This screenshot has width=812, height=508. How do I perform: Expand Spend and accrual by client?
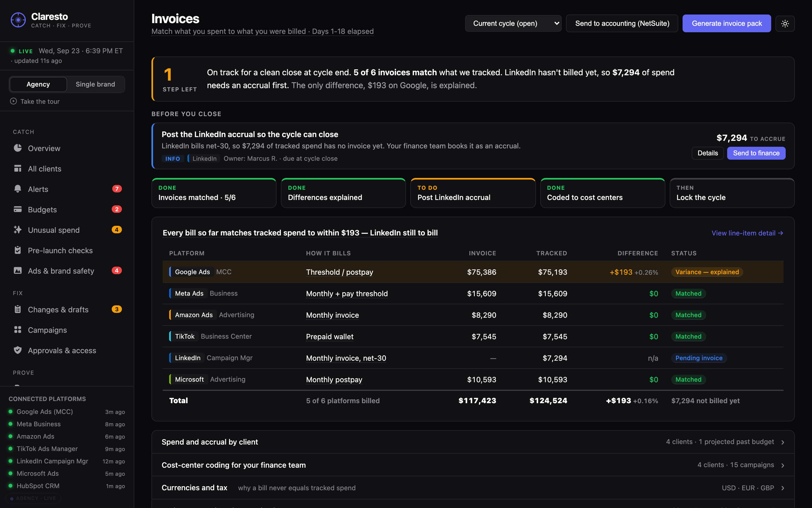coord(473,442)
